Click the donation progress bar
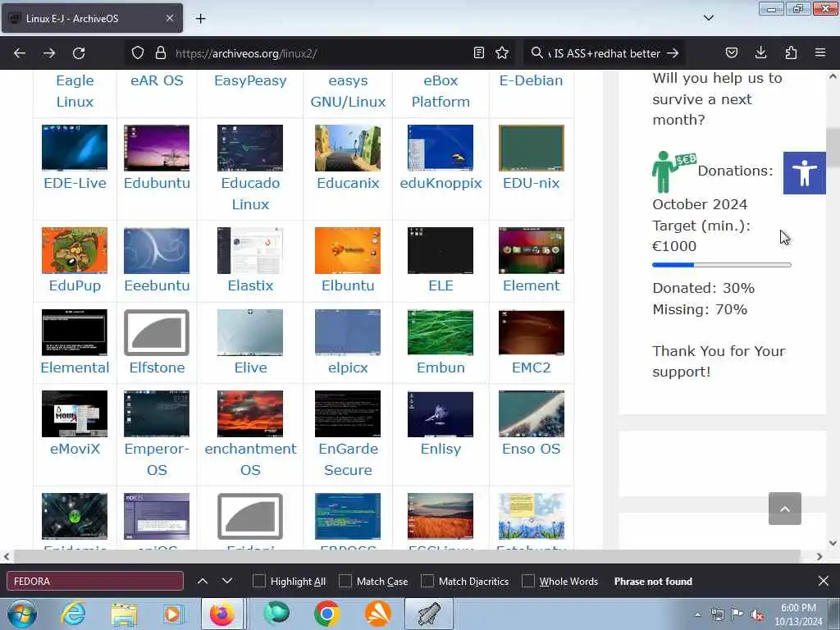This screenshot has height=630, width=840. pos(722,265)
